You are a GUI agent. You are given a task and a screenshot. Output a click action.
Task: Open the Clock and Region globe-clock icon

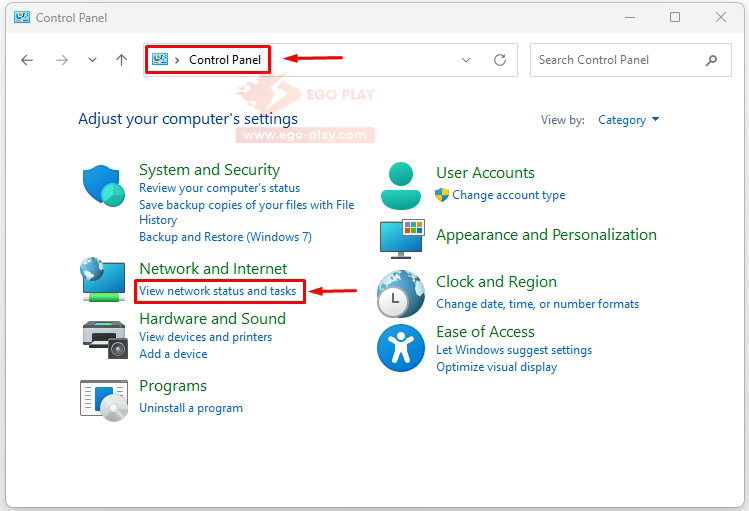[x=401, y=294]
